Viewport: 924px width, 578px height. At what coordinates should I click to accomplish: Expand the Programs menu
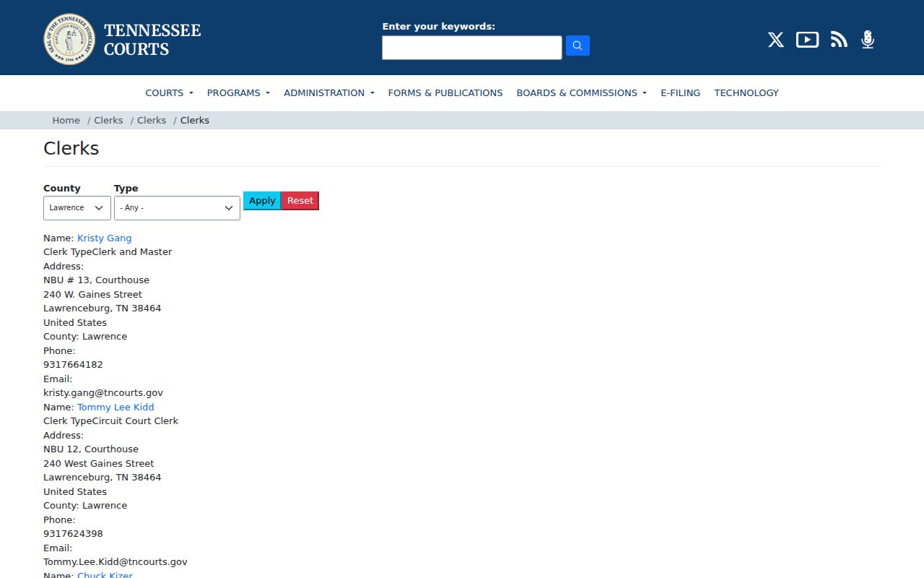click(x=238, y=92)
